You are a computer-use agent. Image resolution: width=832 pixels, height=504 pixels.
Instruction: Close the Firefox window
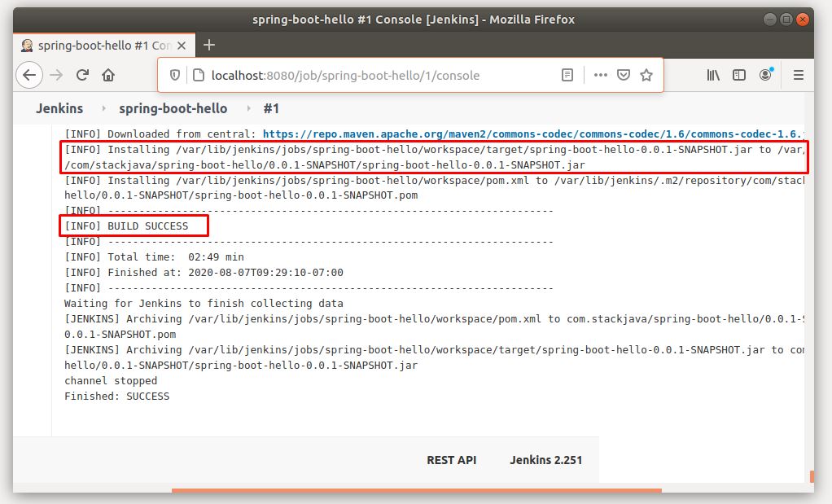click(x=803, y=20)
